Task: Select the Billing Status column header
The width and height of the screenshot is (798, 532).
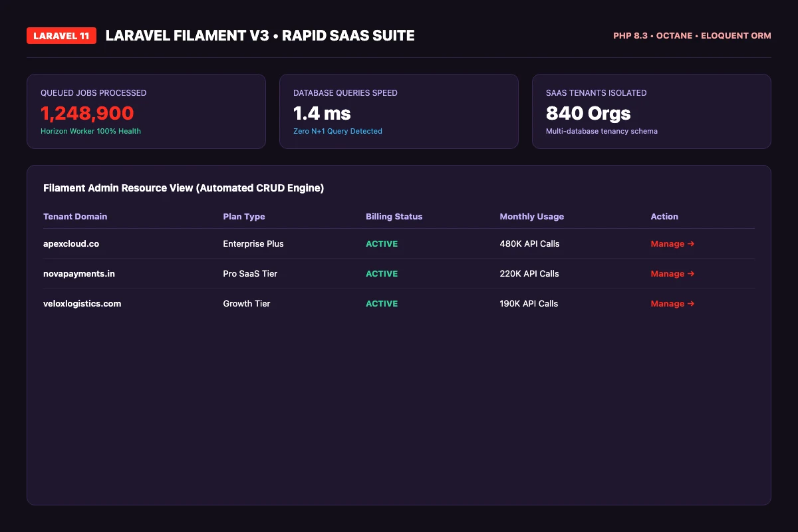Action: tap(394, 217)
